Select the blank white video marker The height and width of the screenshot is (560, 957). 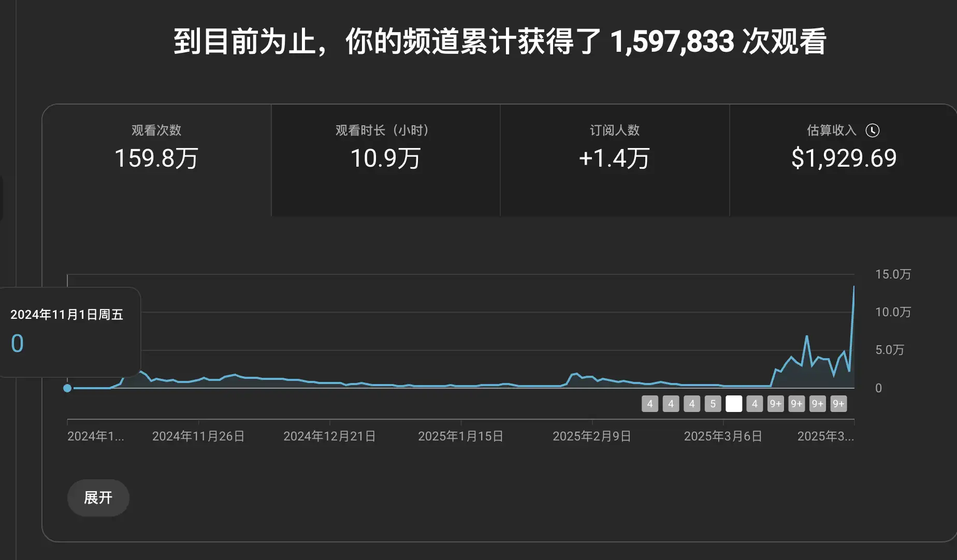point(734,404)
